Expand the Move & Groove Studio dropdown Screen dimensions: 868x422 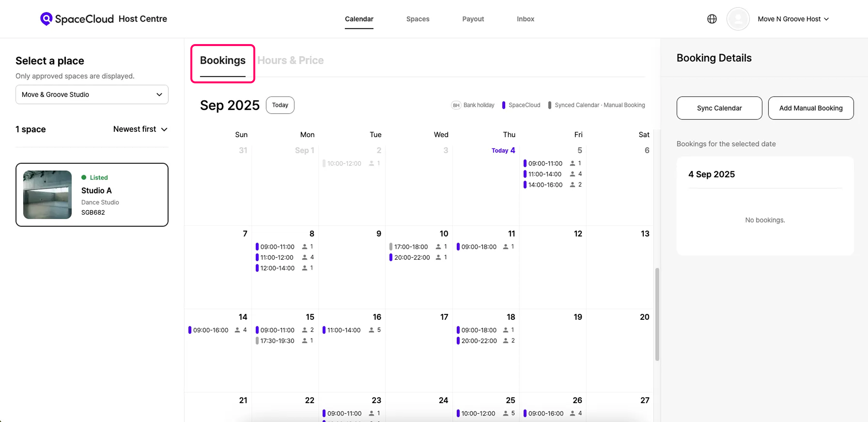pyautogui.click(x=92, y=94)
